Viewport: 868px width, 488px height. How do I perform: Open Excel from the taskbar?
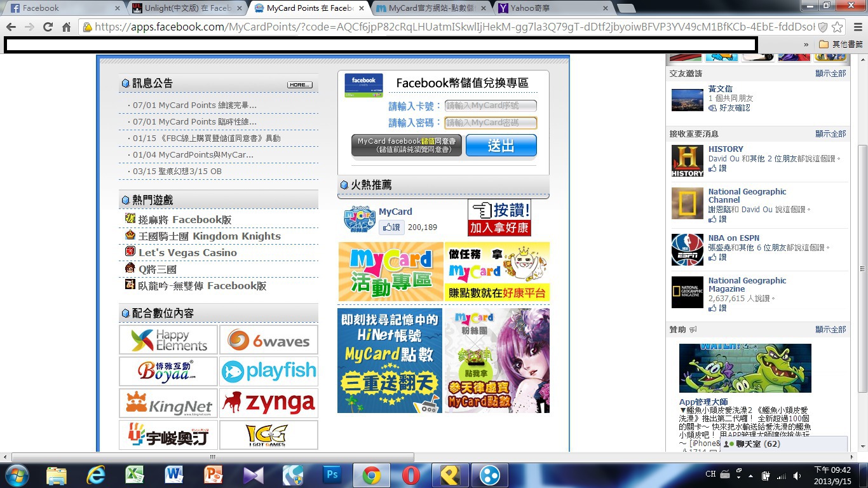(x=135, y=475)
